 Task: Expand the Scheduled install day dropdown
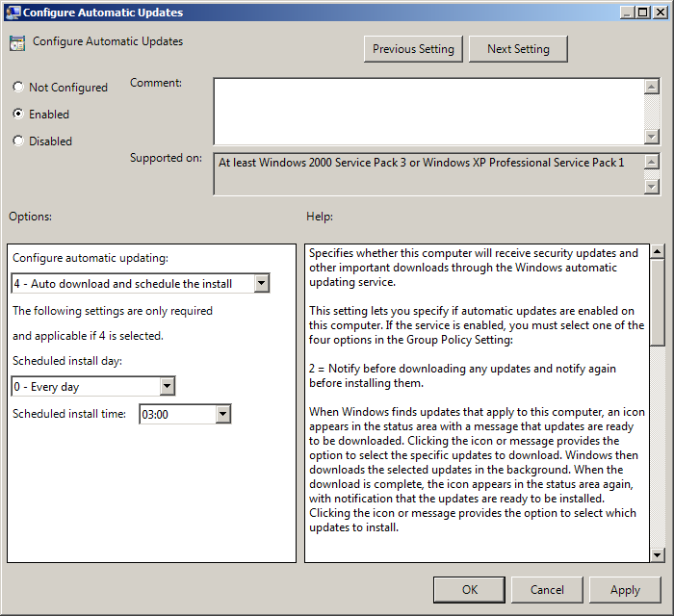[167, 387]
